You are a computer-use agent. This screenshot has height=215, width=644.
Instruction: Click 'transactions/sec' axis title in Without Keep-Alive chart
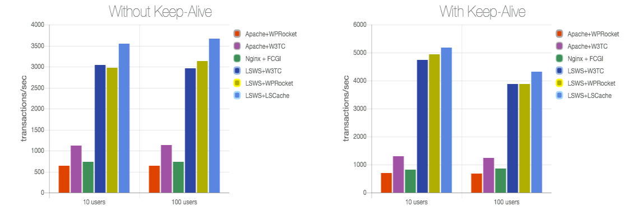coord(25,108)
